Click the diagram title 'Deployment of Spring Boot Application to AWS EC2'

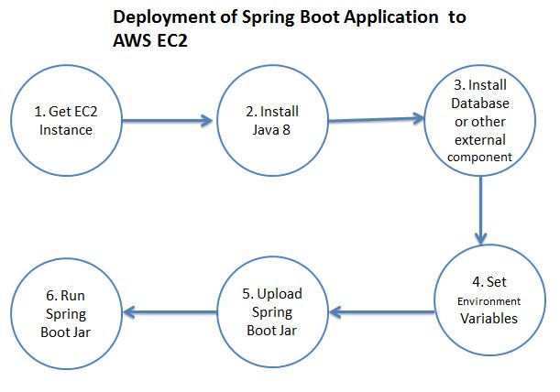pyautogui.click(x=290, y=28)
